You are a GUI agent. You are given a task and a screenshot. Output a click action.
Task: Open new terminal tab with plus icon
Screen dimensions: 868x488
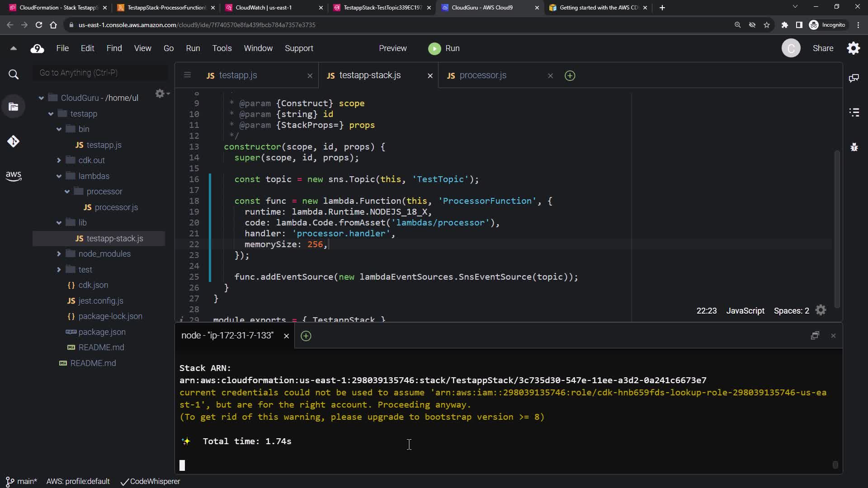click(306, 336)
